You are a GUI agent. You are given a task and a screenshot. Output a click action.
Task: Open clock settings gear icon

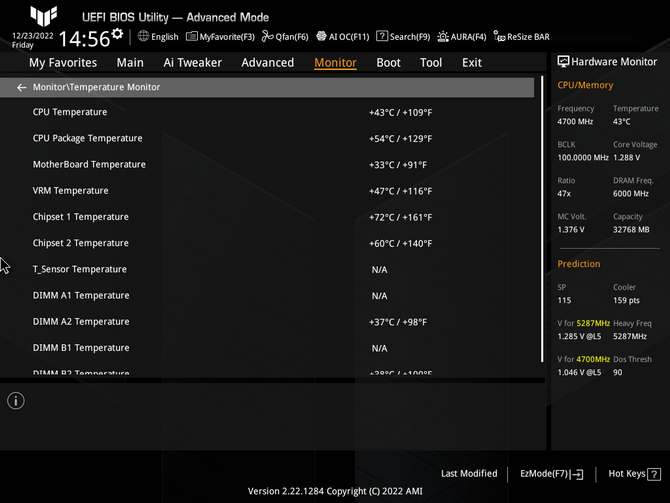tap(117, 34)
